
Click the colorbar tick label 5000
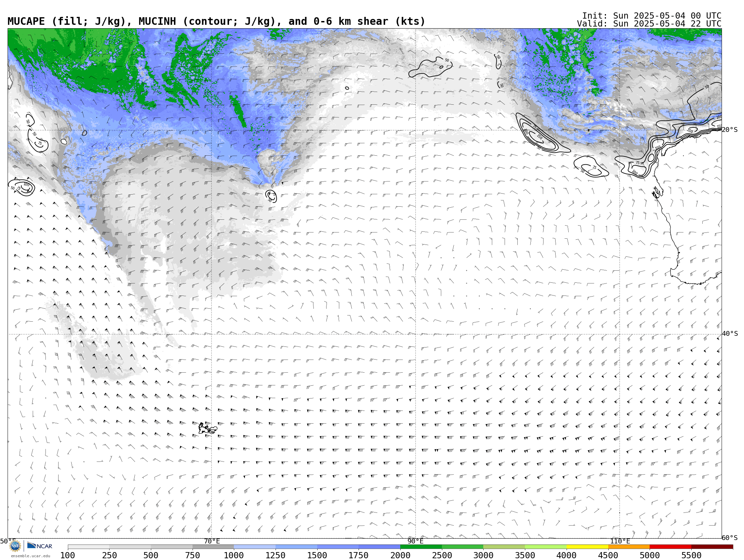(x=650, y=556)
